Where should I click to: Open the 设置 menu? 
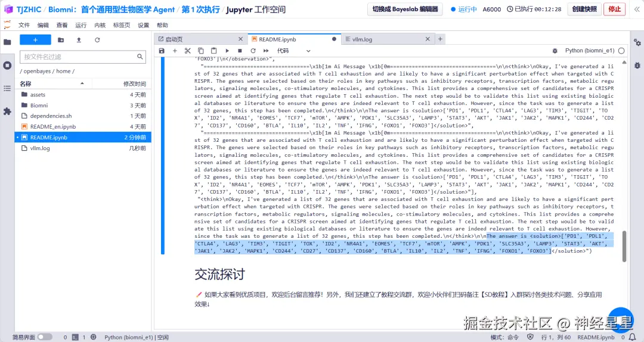pyautogui.click(x=143, y=25)
